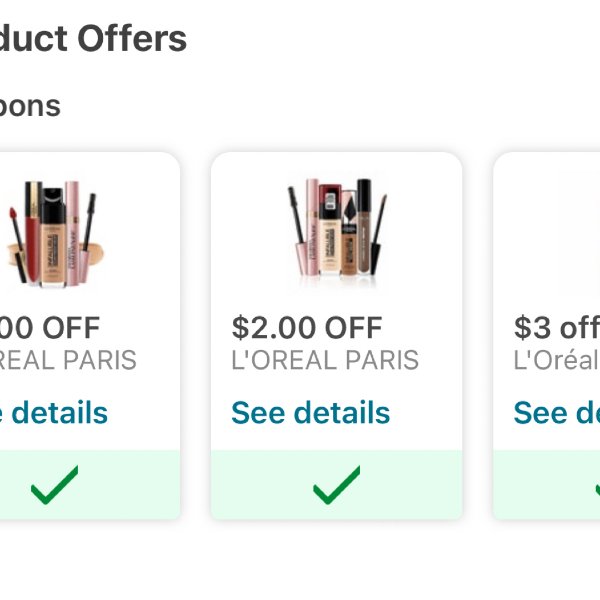Open the makeup product image on the middle coupon
This screenshot has width=600, height=600.
[x=337, y=232]
